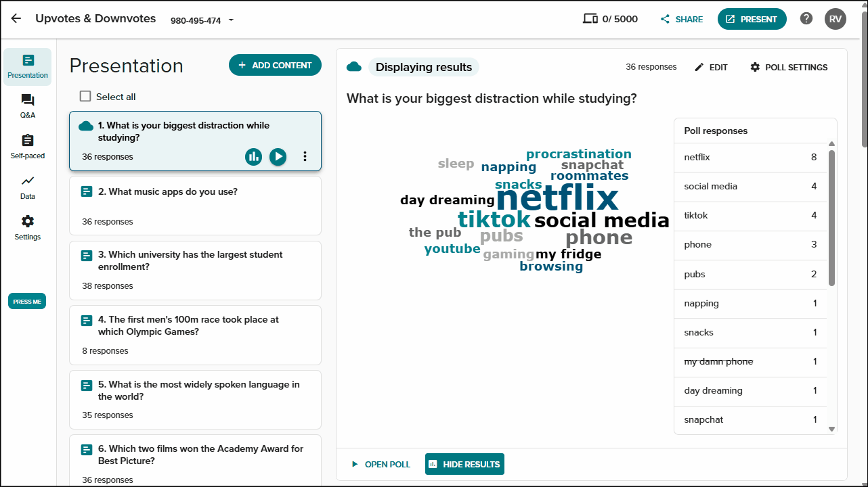868x487 pixels.
Task: Switch to the Presentation sidebar tab
Action: click(x=28, y=66)
